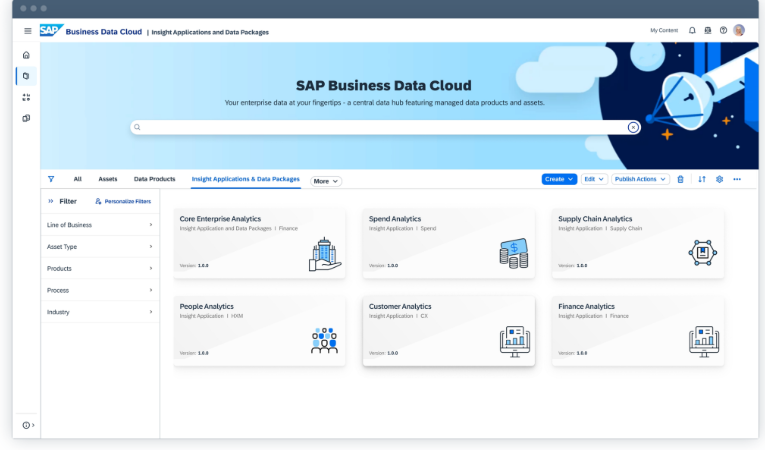The height and width of the screenshot is (450, 765).
Task: Click the trash delete icon
Action: tap(681, 180)
